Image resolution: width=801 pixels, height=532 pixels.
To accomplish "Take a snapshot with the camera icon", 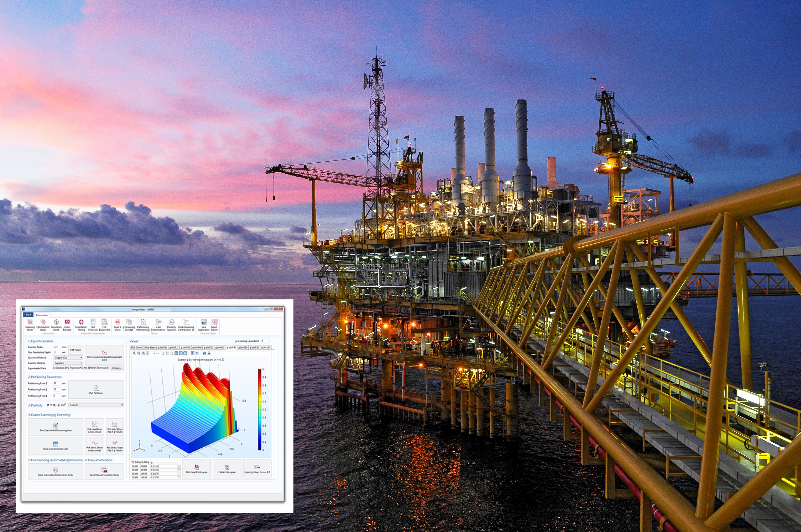I will coord(204,353).
